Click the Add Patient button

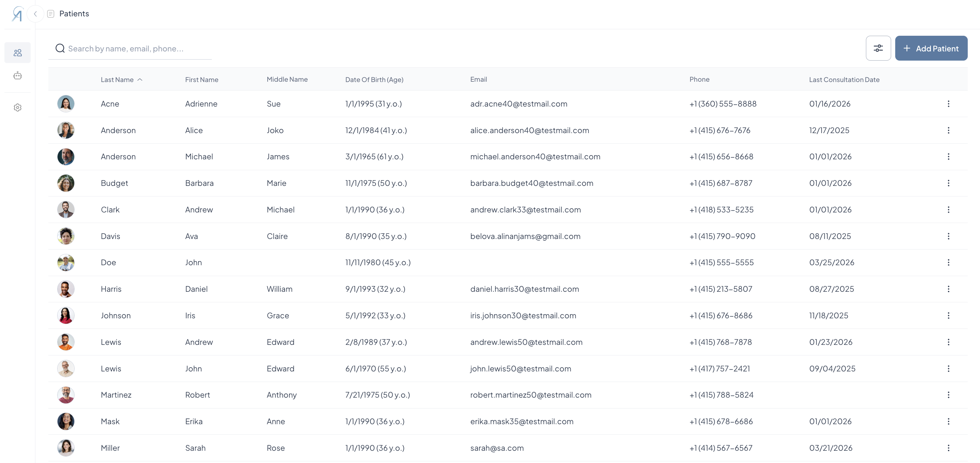[x=931, y=48]
